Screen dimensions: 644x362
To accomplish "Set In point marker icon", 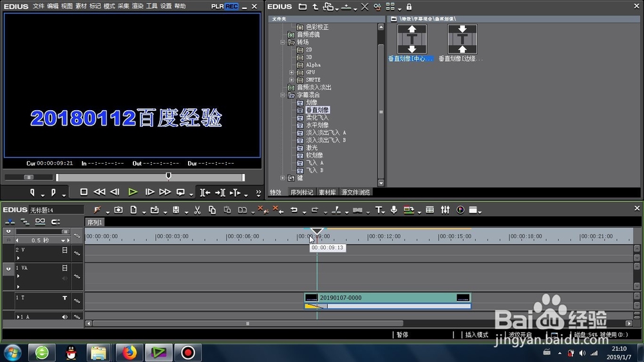I will (x=32, y=192).
